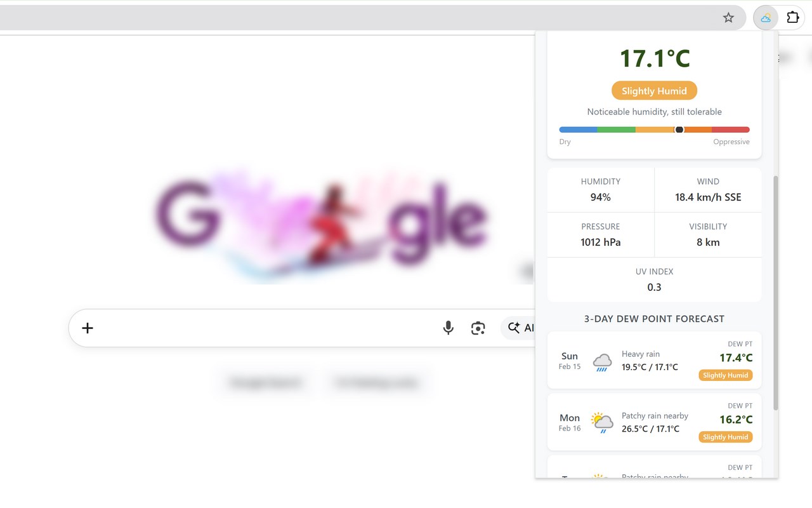Click the Slightly Humid badge under 17.1°C
This screenshot has width=812, height=508.
(x=654, y=91)
